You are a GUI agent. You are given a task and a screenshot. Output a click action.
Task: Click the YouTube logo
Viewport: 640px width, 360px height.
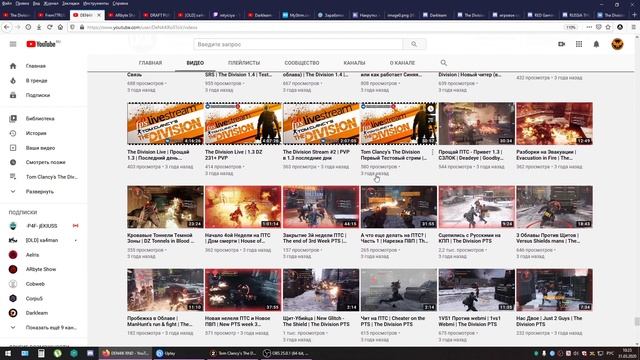[42, 44]
